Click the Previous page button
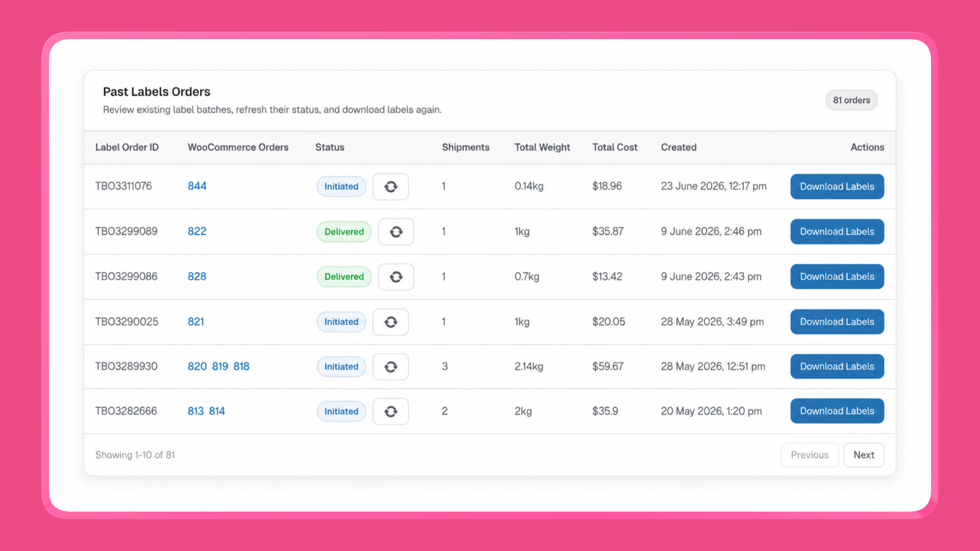980x551 pixels. click(x=810, y=455)
